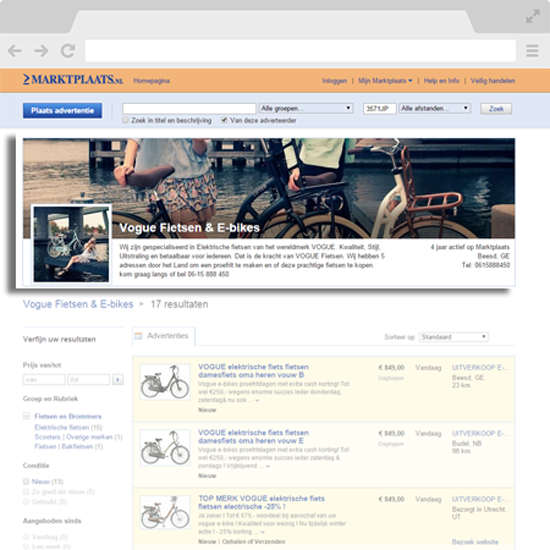Click the '17 resultaten' text

tap(179, 304)
